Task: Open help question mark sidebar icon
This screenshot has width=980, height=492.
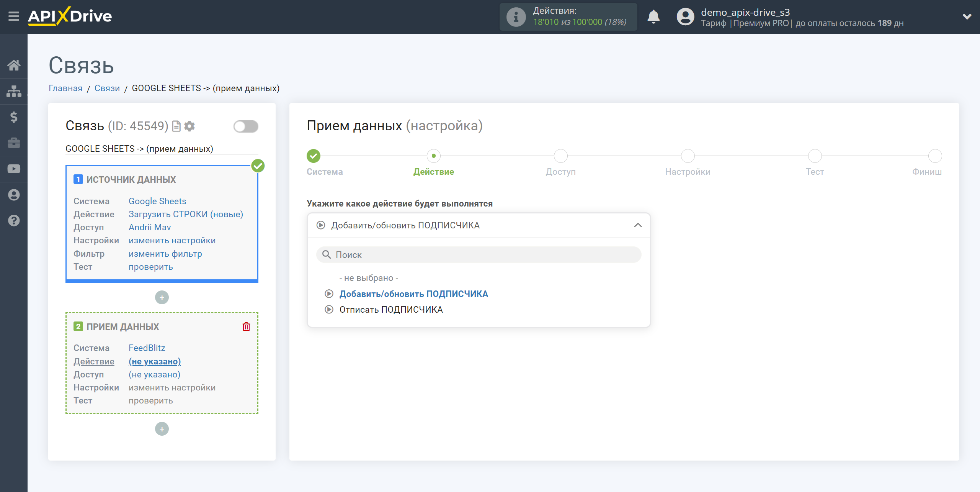Action: pos(14,221)
